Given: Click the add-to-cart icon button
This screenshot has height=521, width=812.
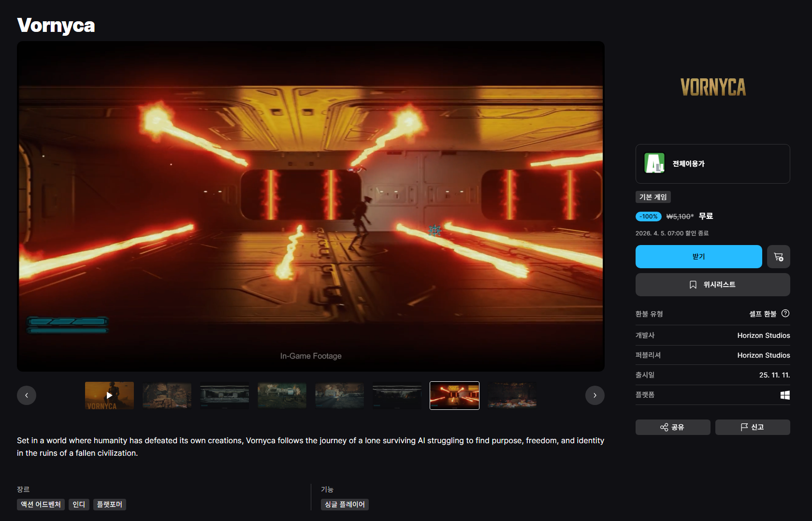Looking at the screenshot, I should (x=778, y=257).
